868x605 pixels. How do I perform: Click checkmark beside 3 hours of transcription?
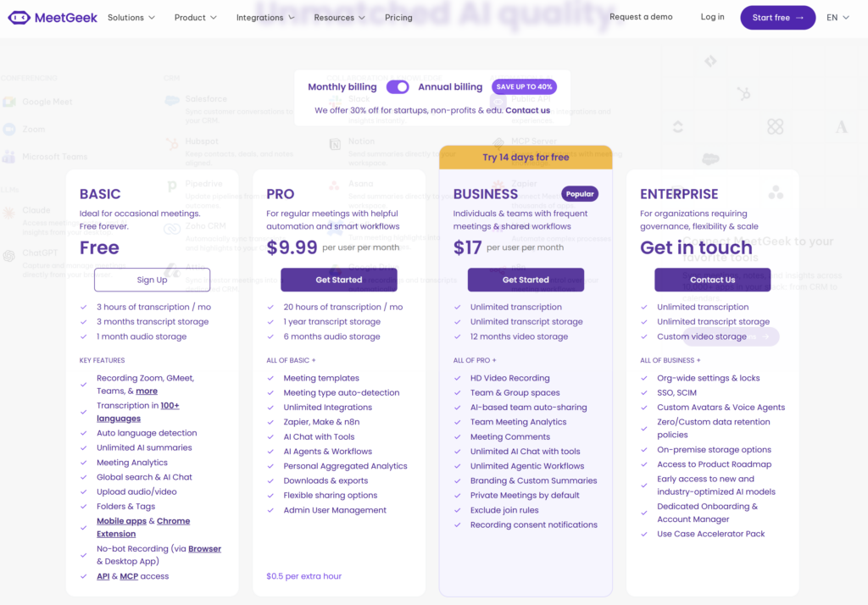point(84,307)
